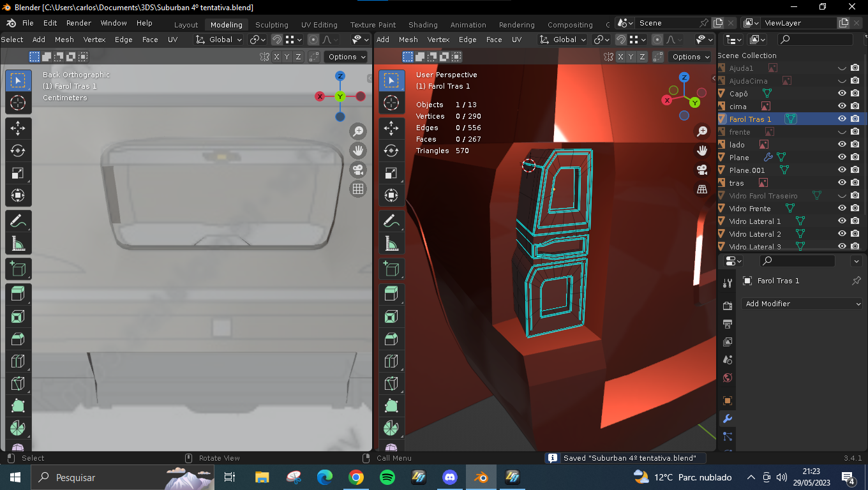Screen dimensions: 868x490
Task: Hide Capô in the outliner viewport
Action: tap(842, 94)
